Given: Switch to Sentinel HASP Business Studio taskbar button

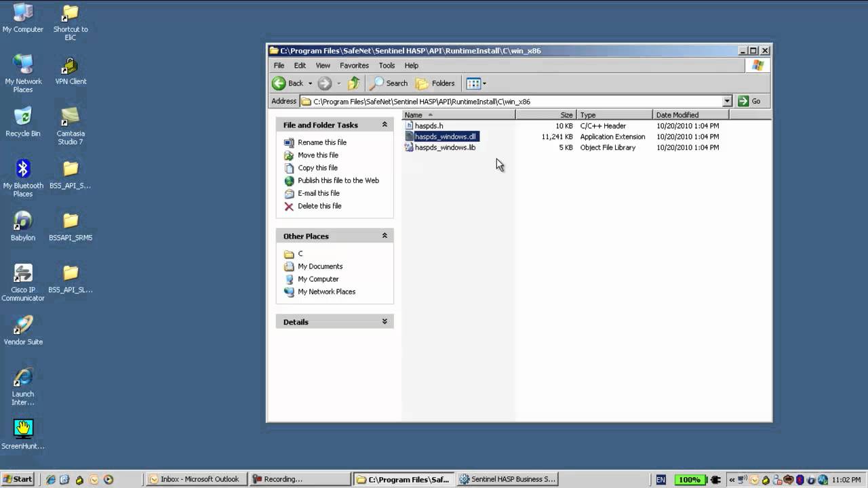Looking at the screenshot, I should pos(507,479).
